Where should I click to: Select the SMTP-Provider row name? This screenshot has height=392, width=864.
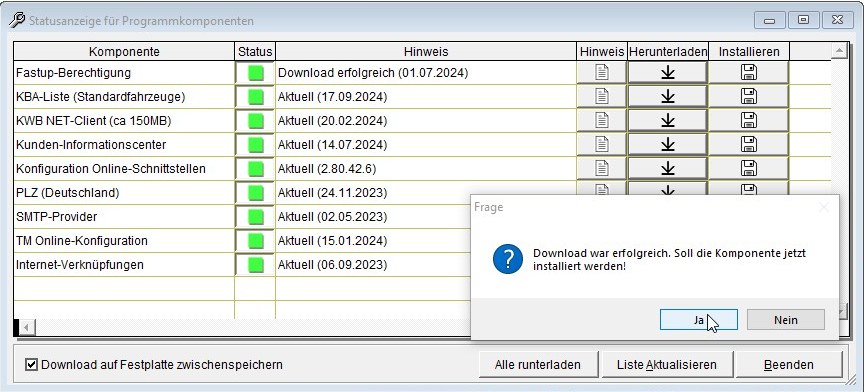[56, 217]
